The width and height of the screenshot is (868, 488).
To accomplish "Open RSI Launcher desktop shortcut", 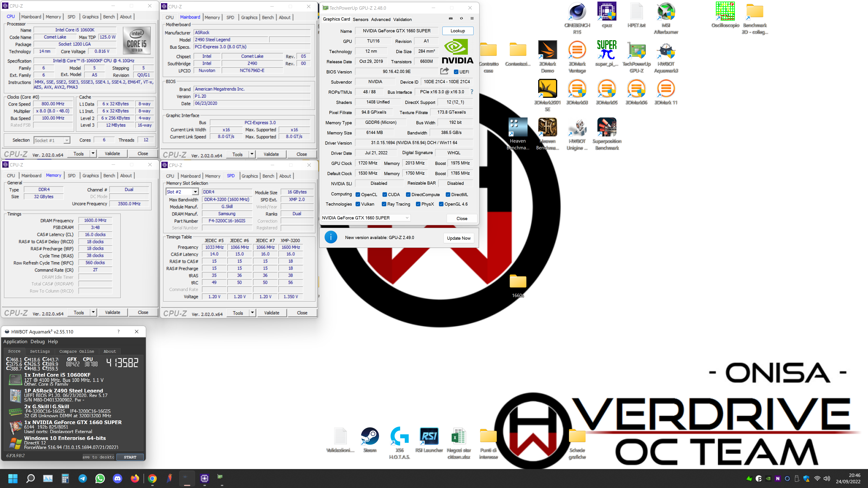I will coord(429,440).
